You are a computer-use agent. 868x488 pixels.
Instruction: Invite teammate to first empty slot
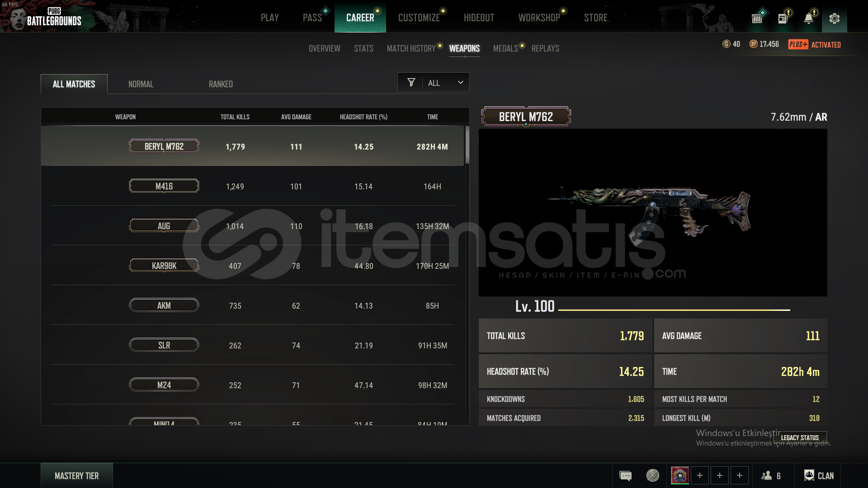click(x=700, y=475)
